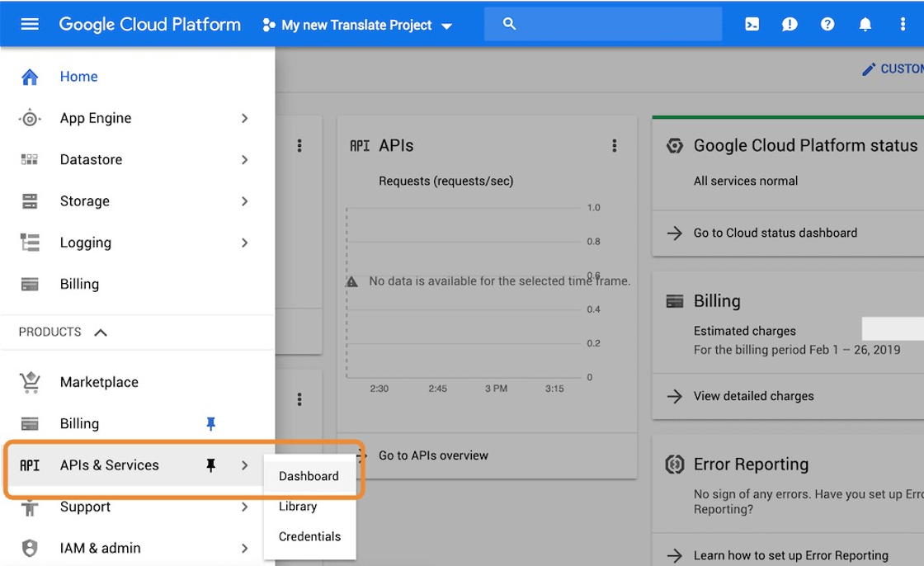Viewport: 924px width, 566px height.
Task: Click the Storage icon
Action: 30,201
